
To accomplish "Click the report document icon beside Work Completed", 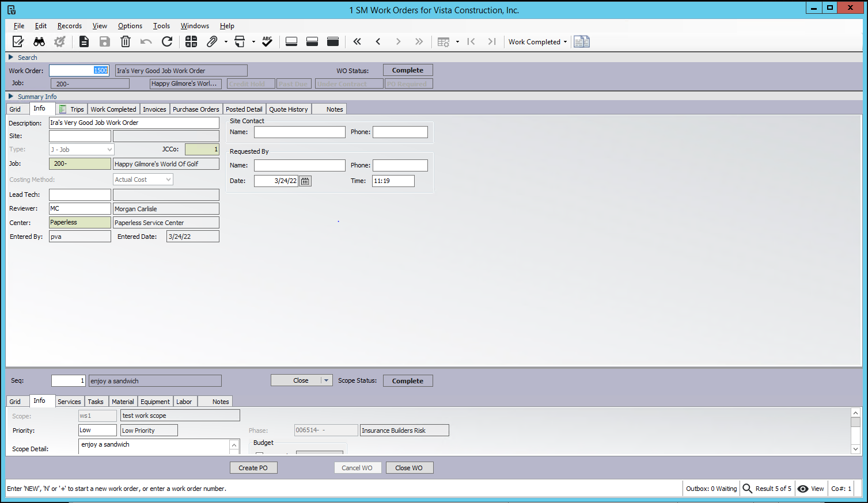I will 582,41.
